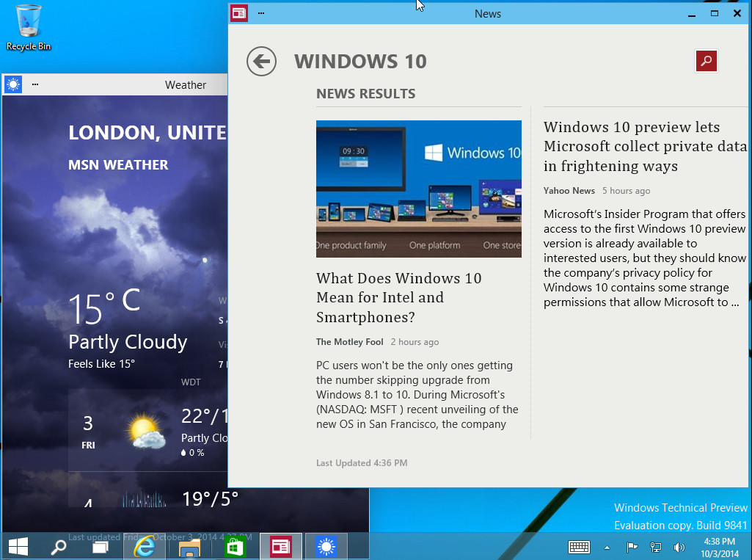Open the touch keyboard from system tray
The image size is (752, 560).
pyautogui.click(x=579, y=547)
